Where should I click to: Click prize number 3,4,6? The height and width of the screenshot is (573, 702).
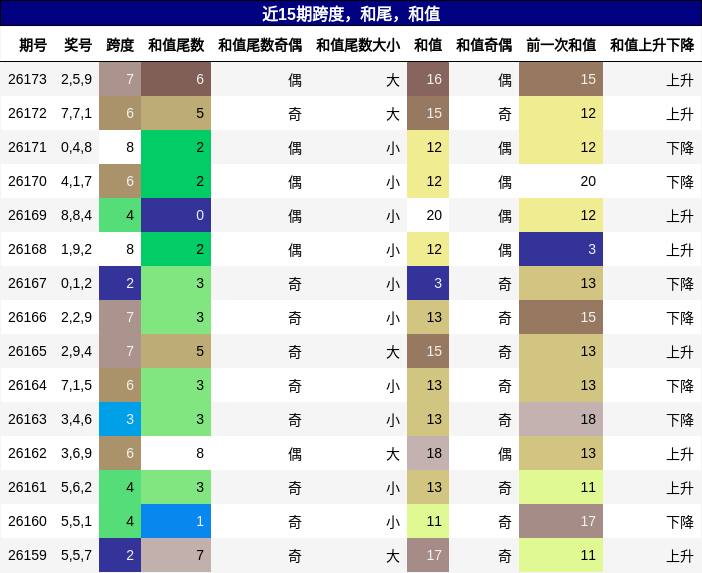pos(77,419)
